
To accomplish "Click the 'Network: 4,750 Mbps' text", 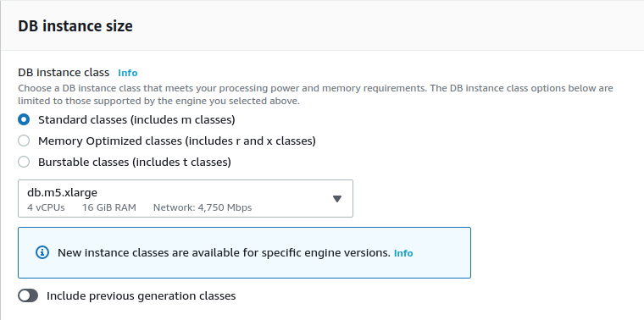I will (203, 207).
